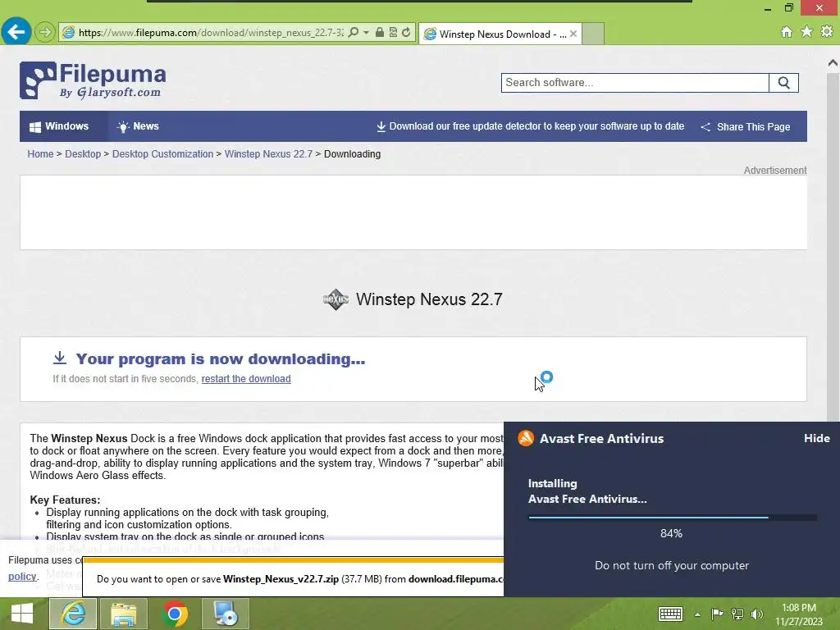840x630 pixels.
Task: Open a new blank tab
Action: tap(593, 34)
